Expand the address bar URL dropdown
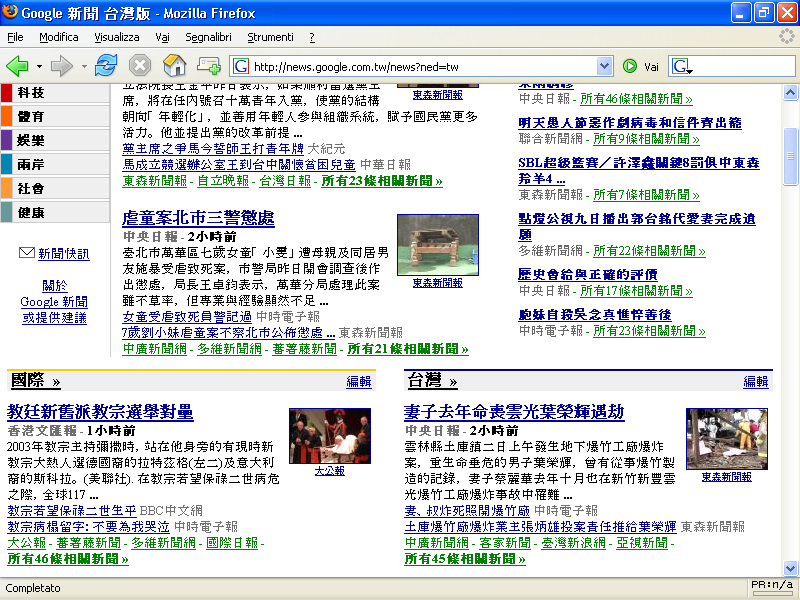Screen dimensions: 800x600 point(604,66)
